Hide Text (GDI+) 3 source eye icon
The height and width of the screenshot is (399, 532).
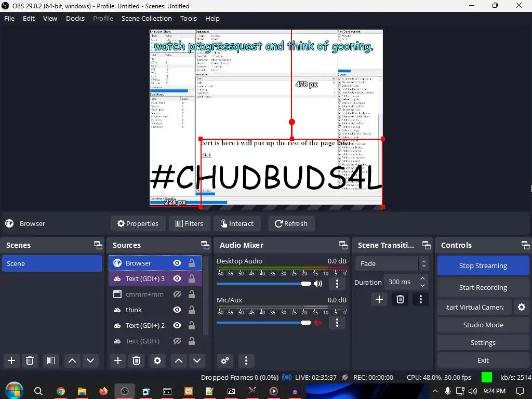click(x=177, y=278)
